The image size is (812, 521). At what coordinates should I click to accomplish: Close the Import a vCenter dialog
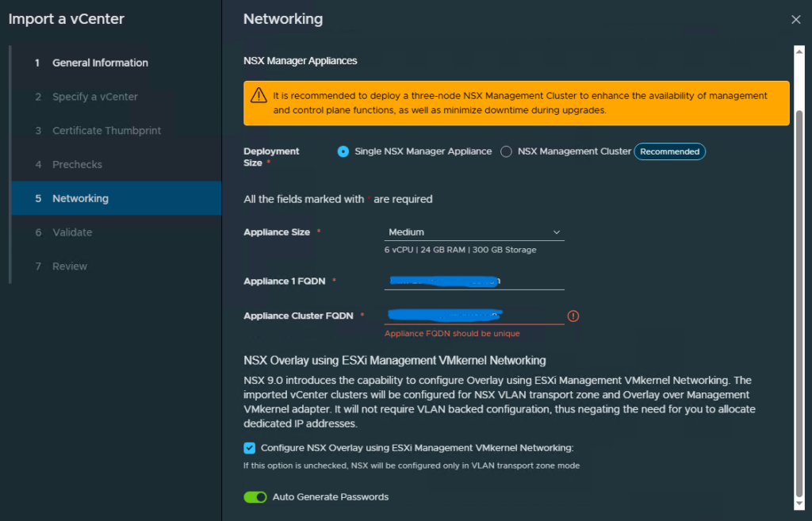[796, 19]
